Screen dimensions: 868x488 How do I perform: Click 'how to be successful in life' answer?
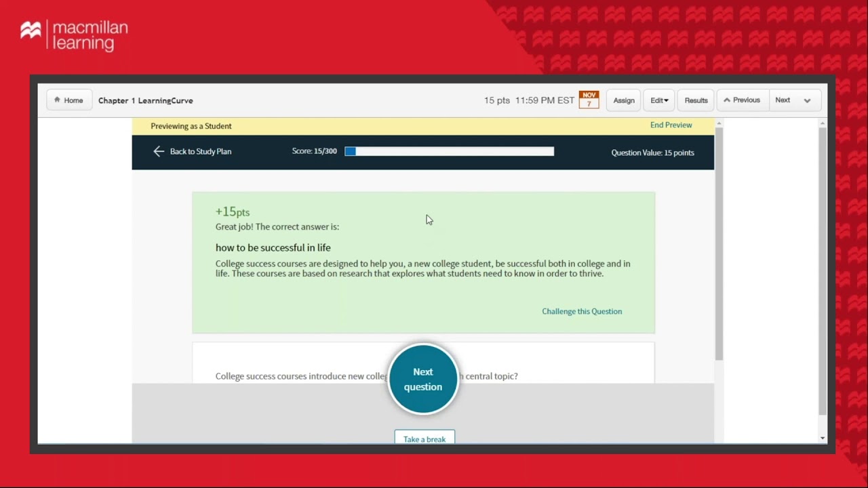pyautogui.click(x=273, y=247)
